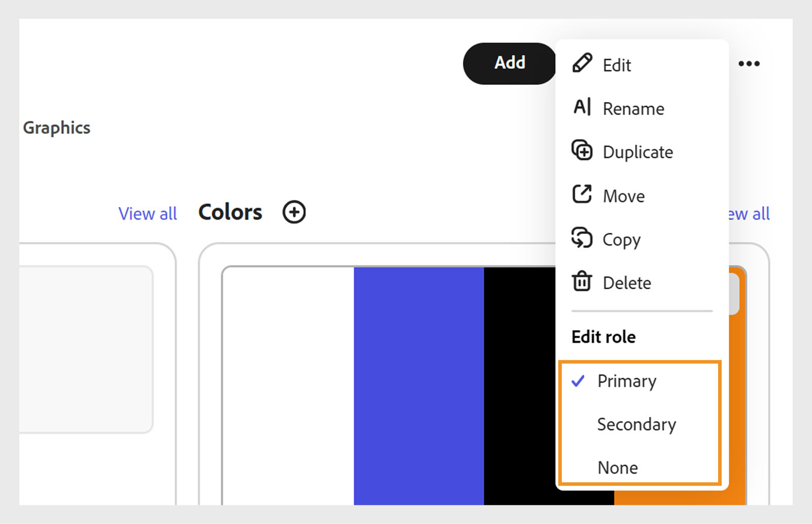The width and height of the screenshot is (812, 524).
Task: Click the partially hidden View all link
Action: 750,214
